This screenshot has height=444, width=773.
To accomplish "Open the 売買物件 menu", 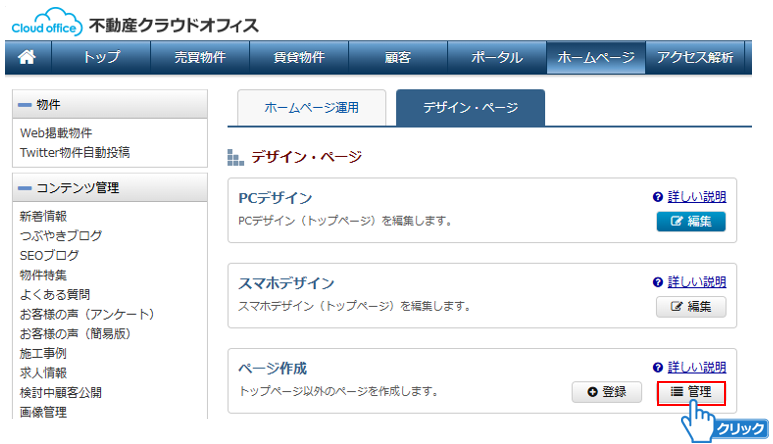I will (199, 58).
